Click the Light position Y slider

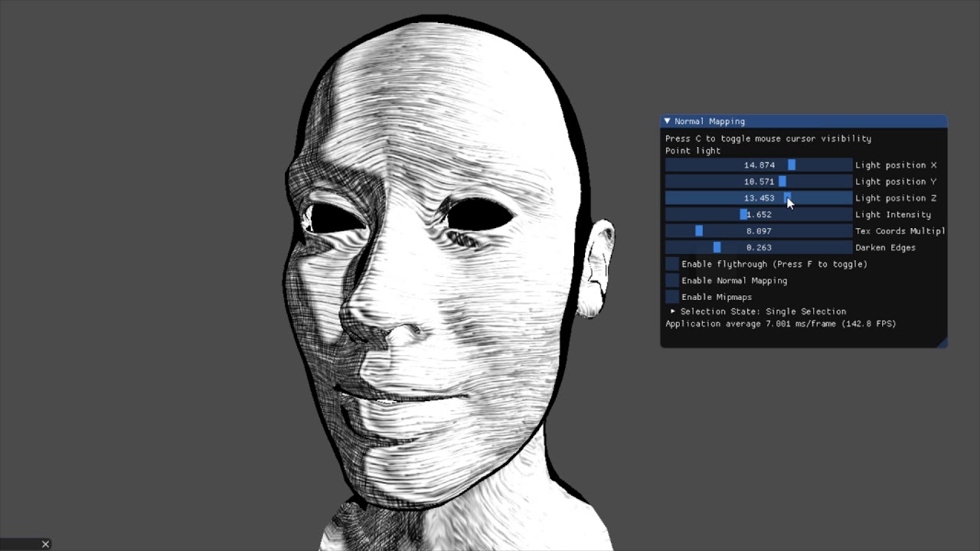[759, 181]
